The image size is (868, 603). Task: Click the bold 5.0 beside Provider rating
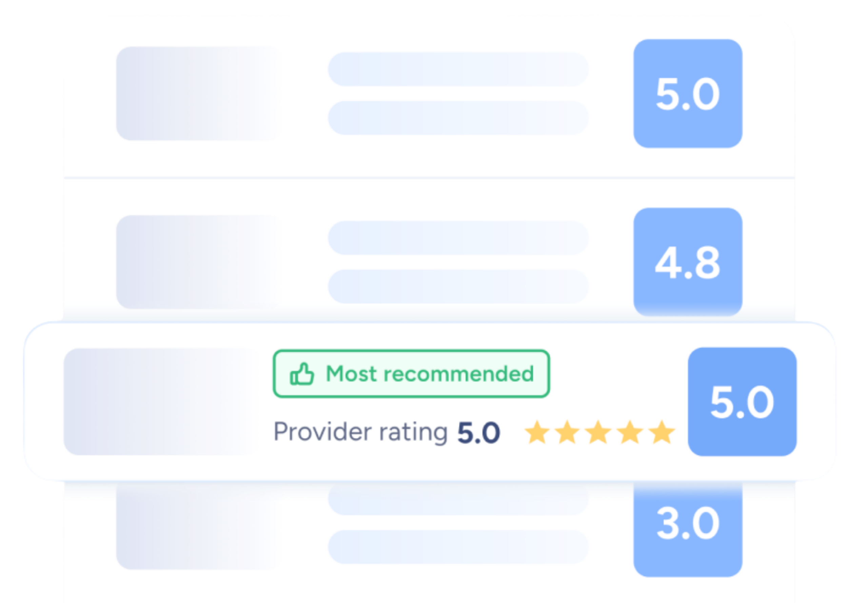pyautogui.click(x=478, y=433)
